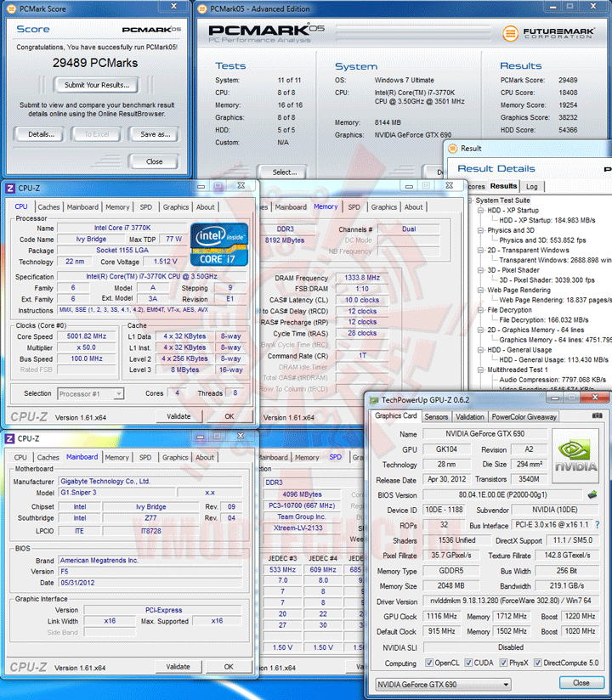Viewport: 612px width, 700px height.
Task: Click the Intel Core i7 badge in CPU-Z
Action: pos(219,244)
